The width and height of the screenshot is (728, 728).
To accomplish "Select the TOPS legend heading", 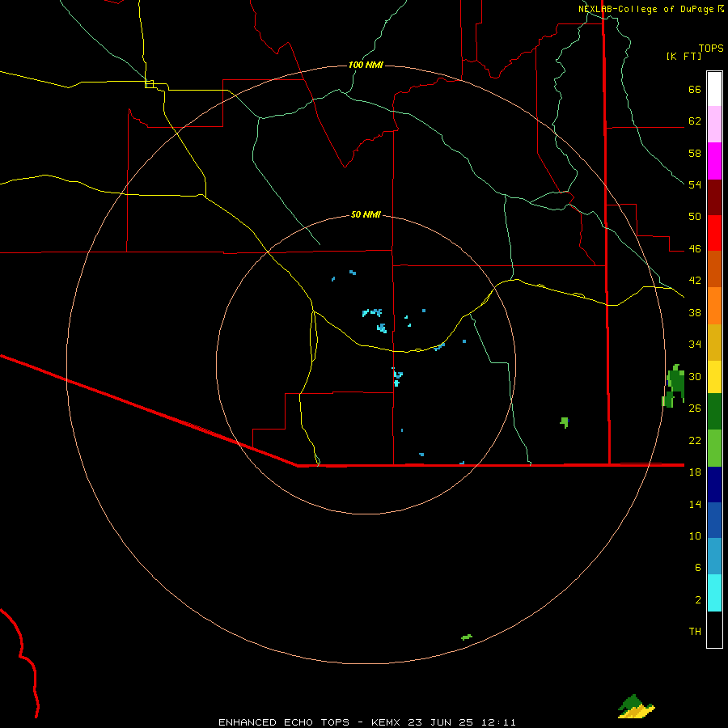I will (x=711, y=49).
